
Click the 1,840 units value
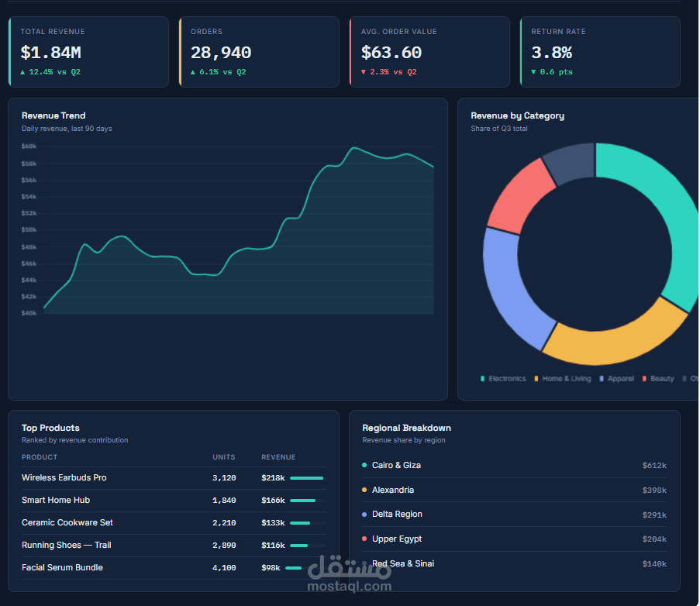click(x=224, y=501)
